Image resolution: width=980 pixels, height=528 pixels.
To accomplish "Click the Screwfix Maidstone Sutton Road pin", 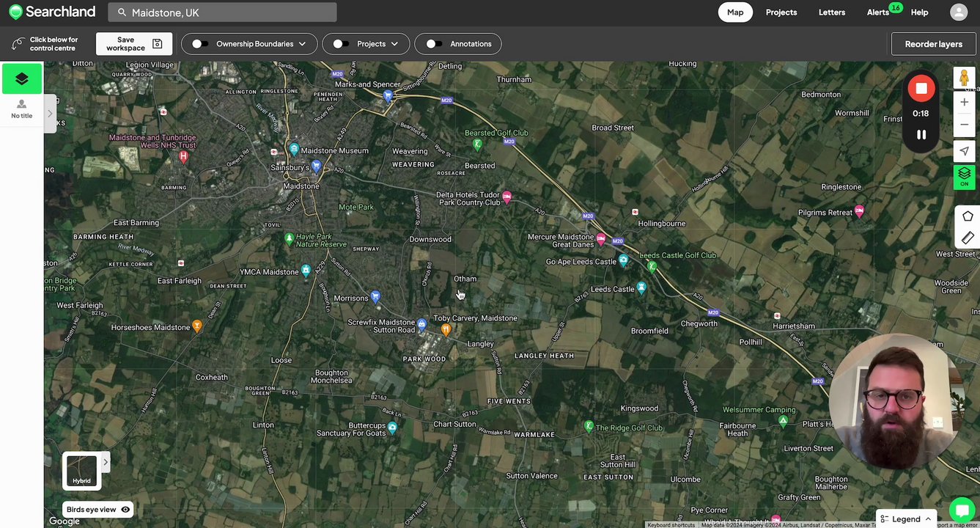I will [x=421, y=323].
